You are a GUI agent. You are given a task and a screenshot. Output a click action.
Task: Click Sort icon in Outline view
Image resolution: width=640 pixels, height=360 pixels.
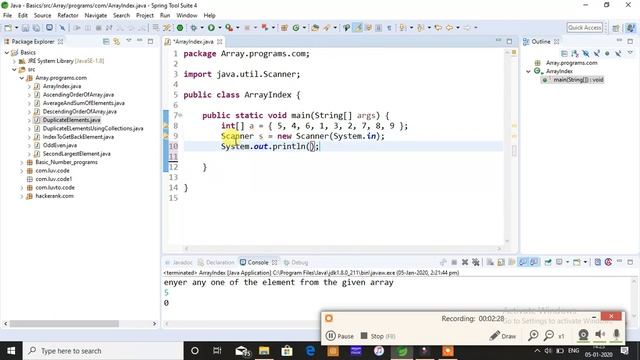575,53
